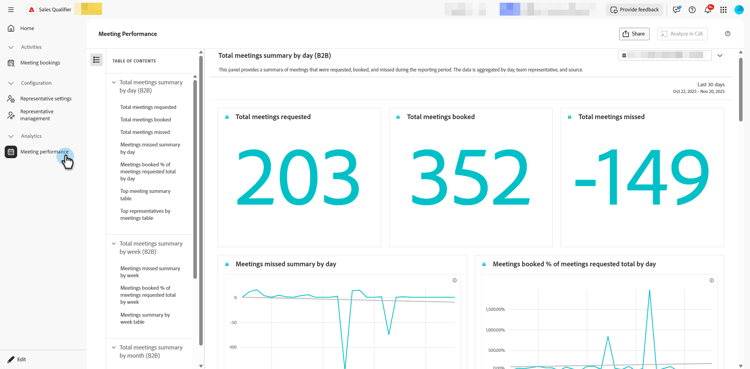Screen dimensions: 750x369
Task: Jump to Top representatives by meetings table
Action: coord(145,214)
